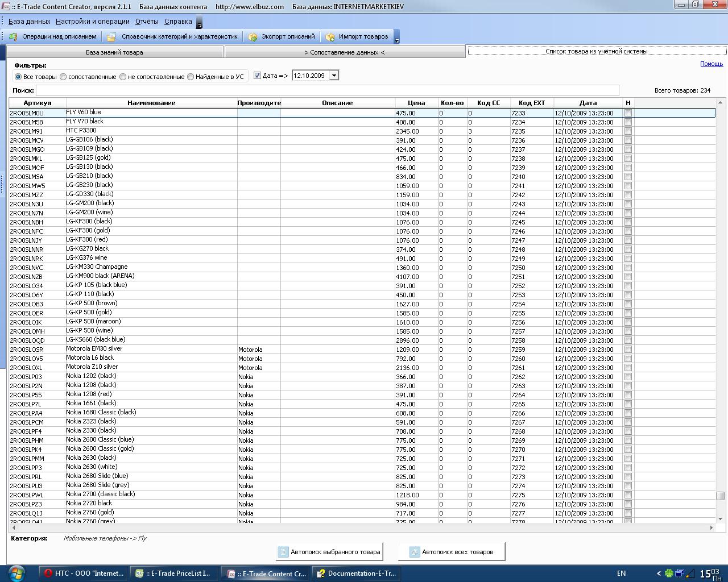
Task: Switch to the > Сопоставление данных < tab
Action: 344,52
